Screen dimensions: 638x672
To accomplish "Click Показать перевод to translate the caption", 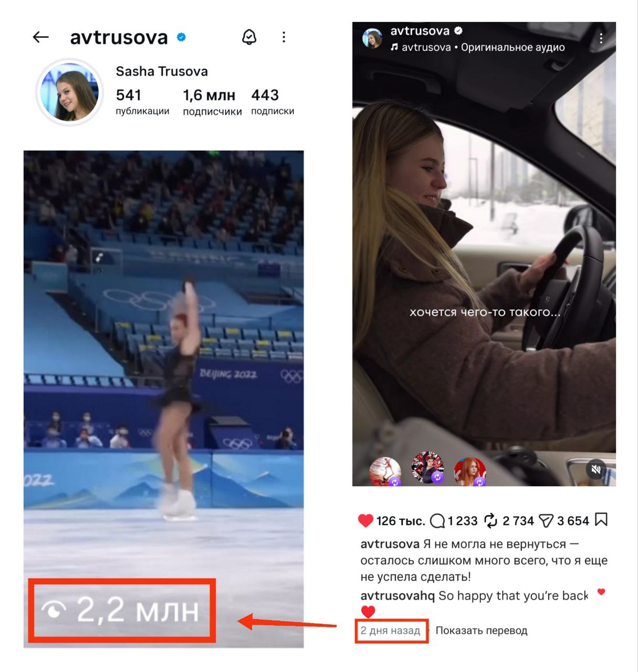I will (x=481, y=631).
